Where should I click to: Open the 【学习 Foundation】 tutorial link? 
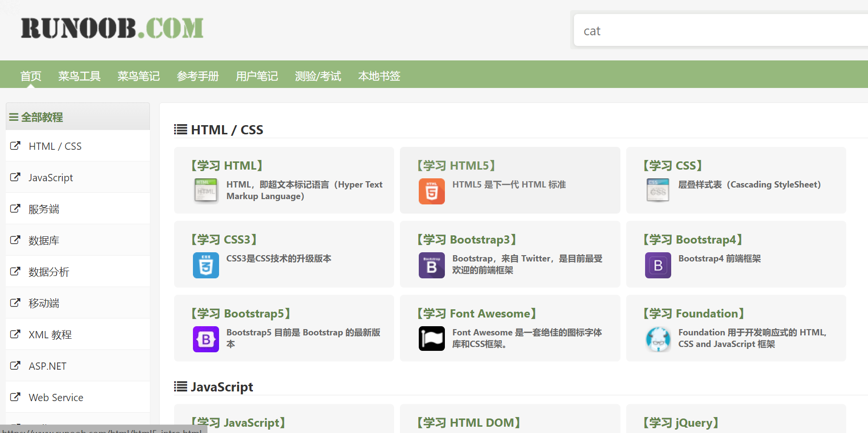pyautogui.click(x=693, y=314)
